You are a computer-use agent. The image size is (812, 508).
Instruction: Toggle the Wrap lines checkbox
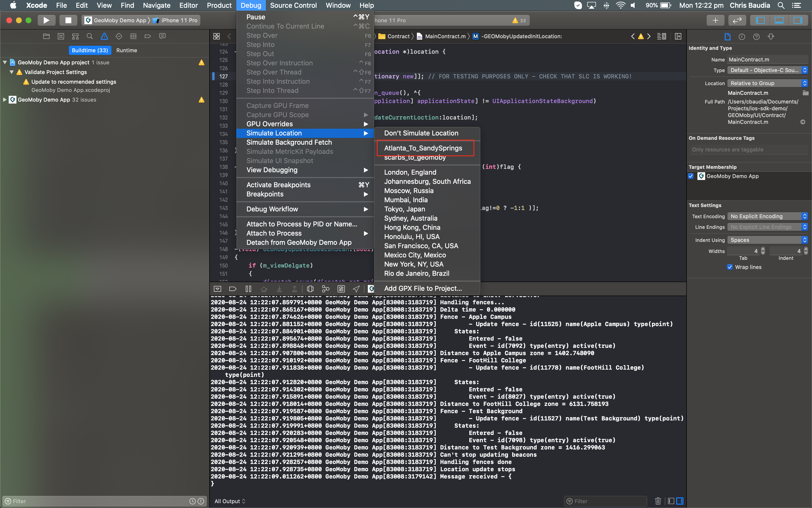pyautogui.click(x=730, y=267)
